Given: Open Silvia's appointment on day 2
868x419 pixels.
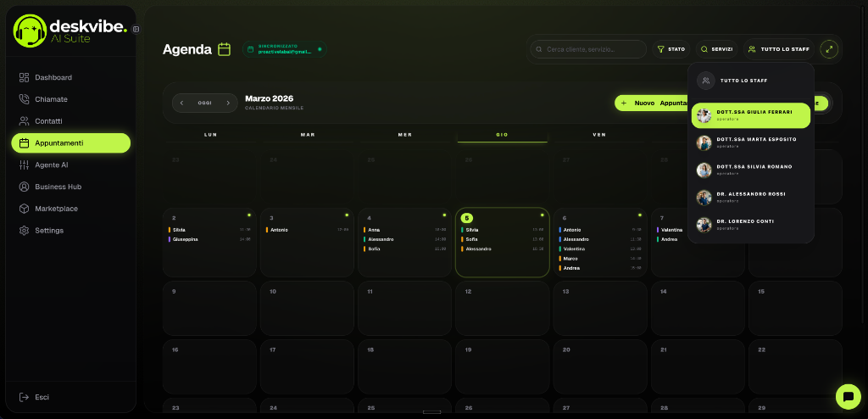Looking at the screenshot, I should [x=209, y=230].
